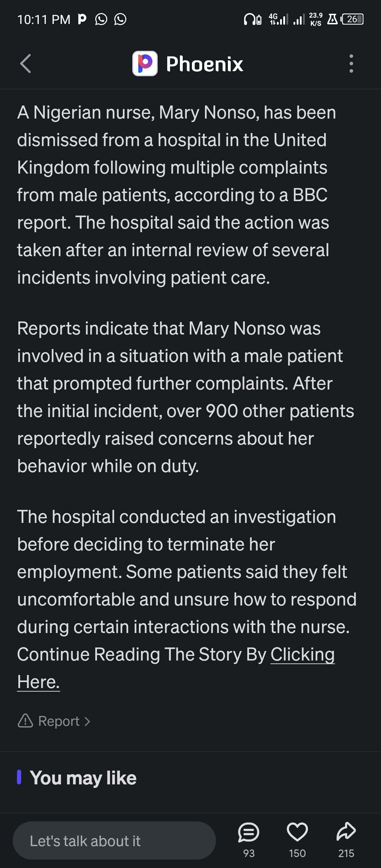Click the report warning triangle icon
This screenshot has width=381, height=868.
click(x=25, y=721)
